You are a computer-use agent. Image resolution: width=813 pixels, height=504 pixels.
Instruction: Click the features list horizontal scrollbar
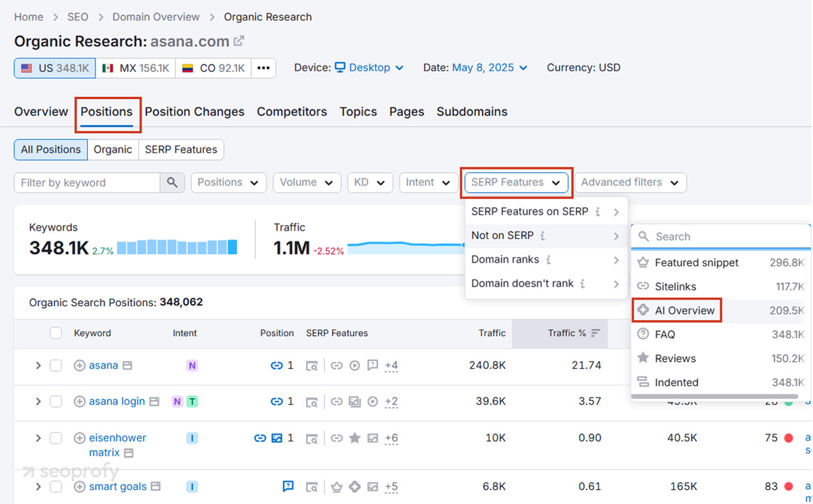coord(715,397)
